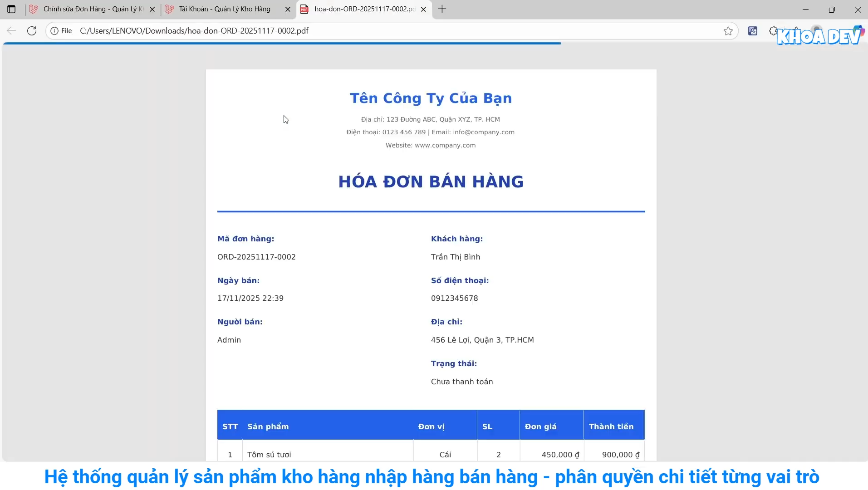868x490 pixels.
Task: Click the Trạng thái label
Action: point(454,363)
